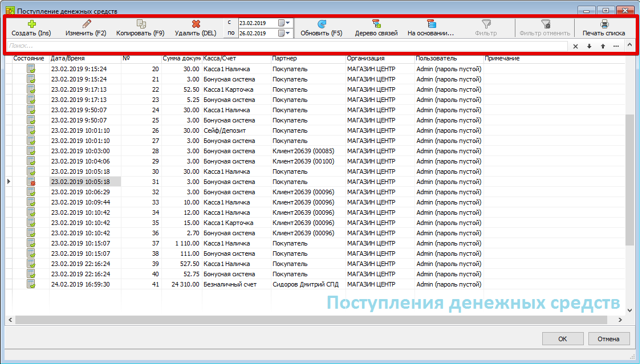This screenshot has height=364, width=642.
Task: Click the horizontal scrollbar left arrow
Action: click(x=10, y=320)
